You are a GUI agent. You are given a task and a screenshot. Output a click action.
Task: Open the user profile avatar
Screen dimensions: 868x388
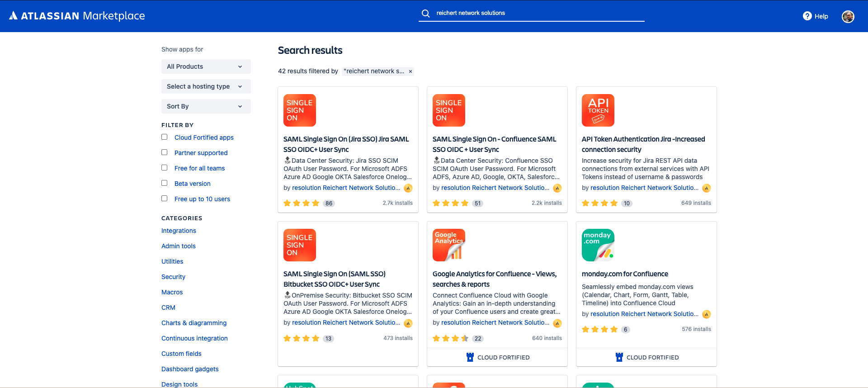tap(848, 16)
